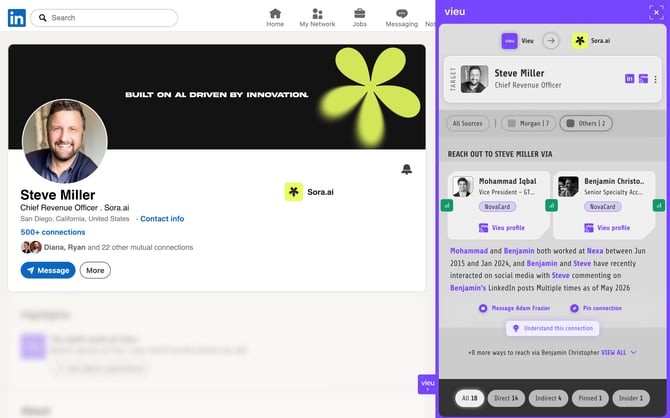Click the Benjamin's possessive link in description
The height and width of the screenshot is (418, 670).
(x=468, y=288)
